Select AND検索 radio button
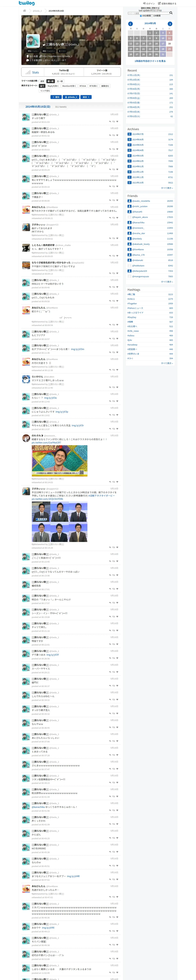The image size is (196, 980). pyautogui.click(x=141, y=16)
